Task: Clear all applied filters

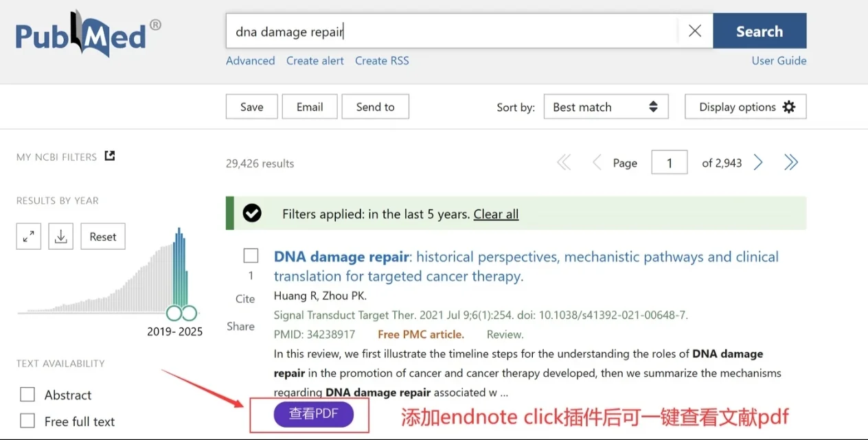Action: tap(496, 213)
